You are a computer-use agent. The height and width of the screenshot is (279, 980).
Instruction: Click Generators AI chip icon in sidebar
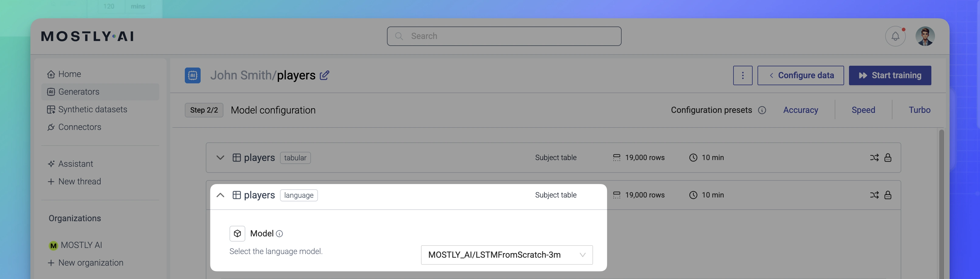coord(51,92)
